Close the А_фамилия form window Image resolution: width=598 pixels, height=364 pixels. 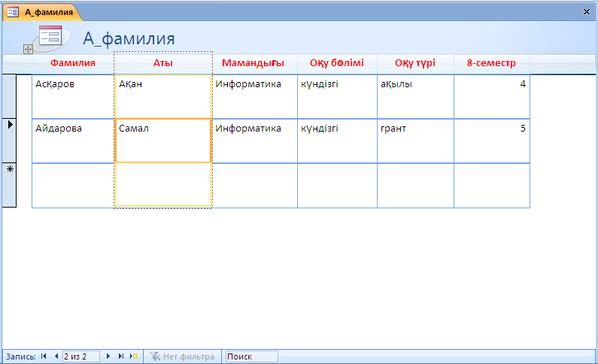pyautogui.click(x=587, y=12)
